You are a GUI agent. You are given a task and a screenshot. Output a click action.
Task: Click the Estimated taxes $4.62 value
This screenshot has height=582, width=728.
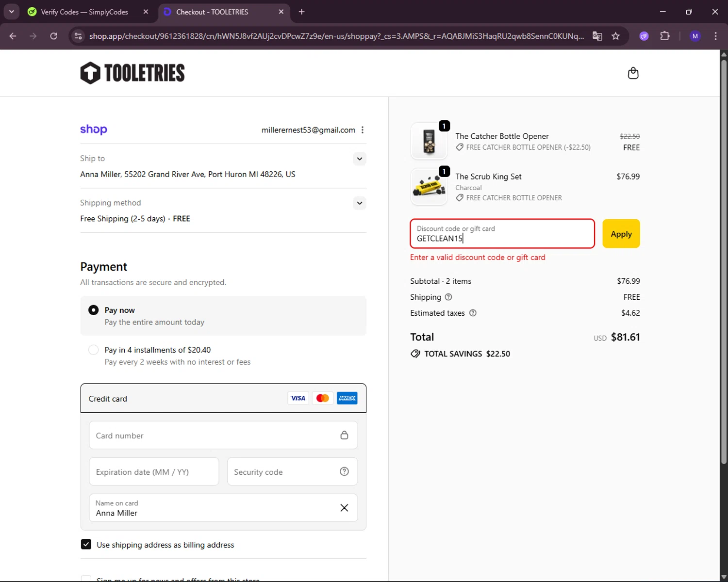(630, 313)
